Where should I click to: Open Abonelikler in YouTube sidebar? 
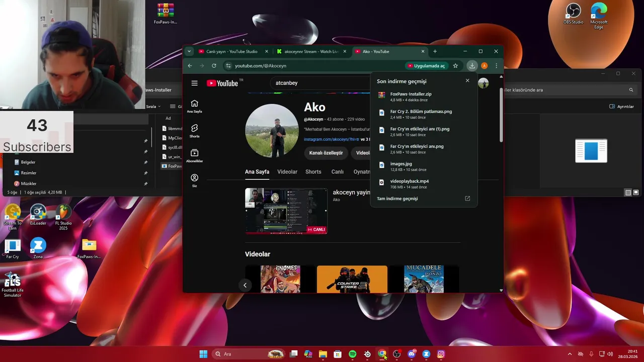tap(194, 156)
